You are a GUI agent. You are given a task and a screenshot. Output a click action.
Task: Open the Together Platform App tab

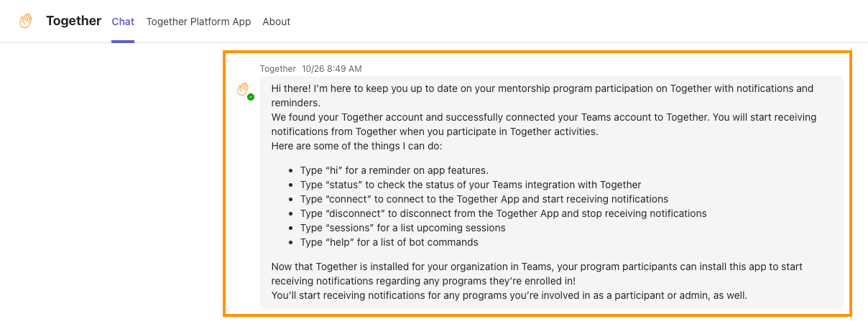point(198,22)
